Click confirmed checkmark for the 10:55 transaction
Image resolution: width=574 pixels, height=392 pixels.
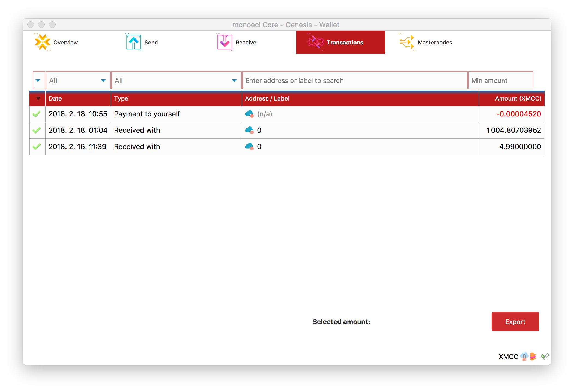(x=37, y=114)
